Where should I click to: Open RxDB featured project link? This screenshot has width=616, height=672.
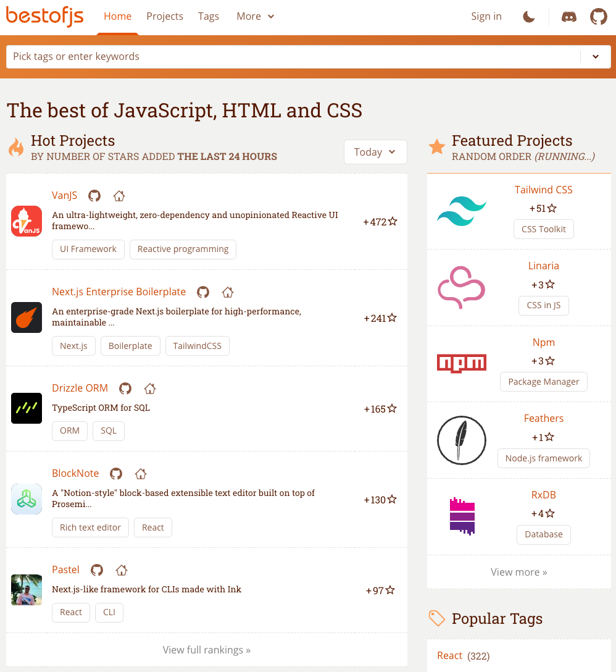[x=544, y=495]
